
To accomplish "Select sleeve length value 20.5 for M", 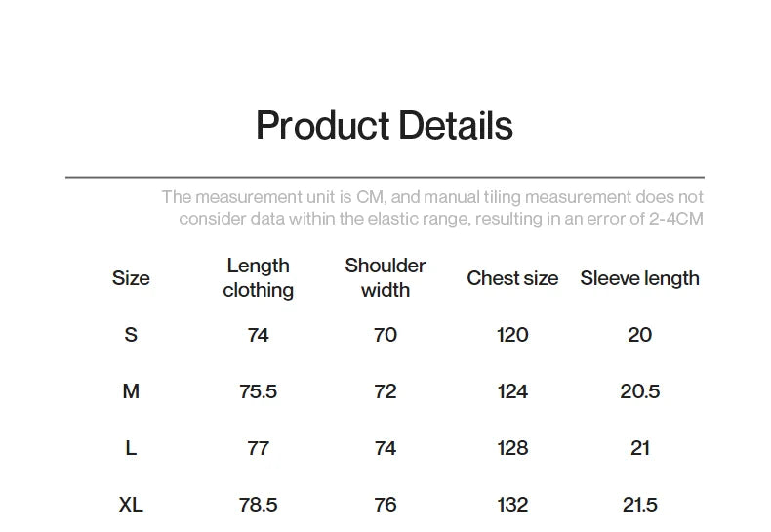I will (639, 391).
